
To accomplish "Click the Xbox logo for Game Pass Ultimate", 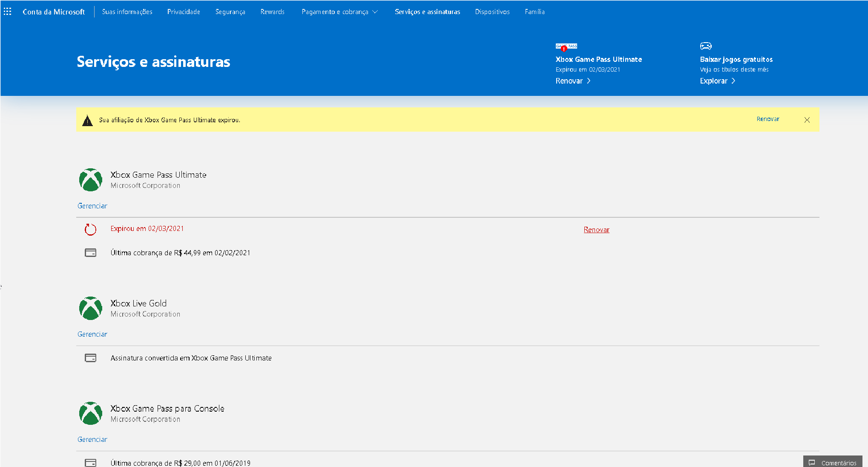I will pyautogui.click(x=91, y=180).
